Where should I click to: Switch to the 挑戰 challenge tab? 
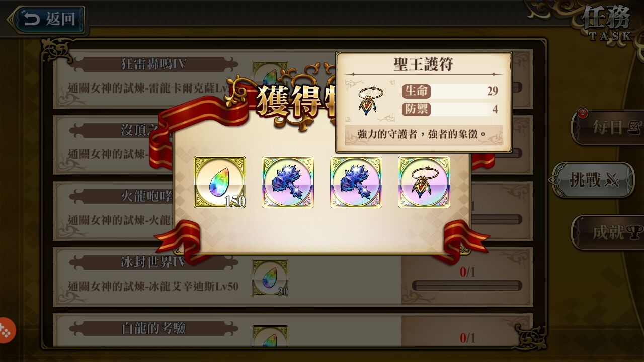[594, 179]
